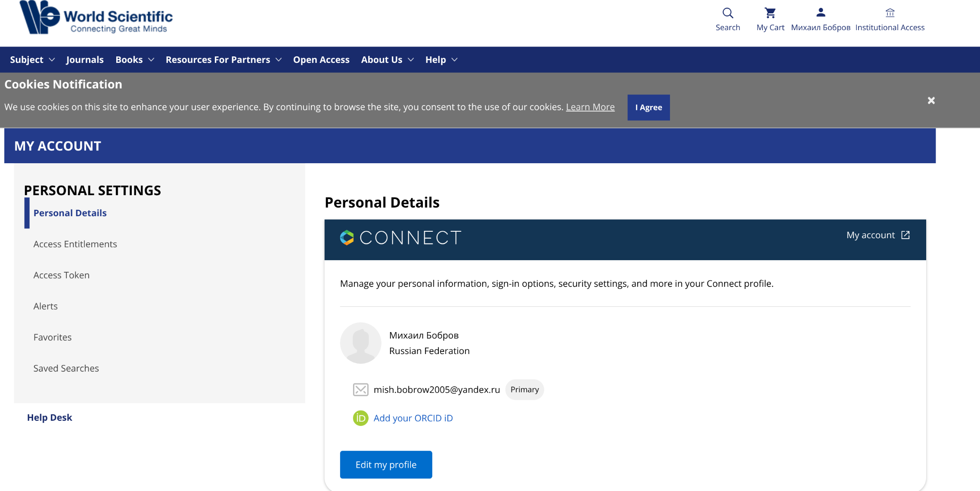Go to Journals menu item

tap(85, 60)
